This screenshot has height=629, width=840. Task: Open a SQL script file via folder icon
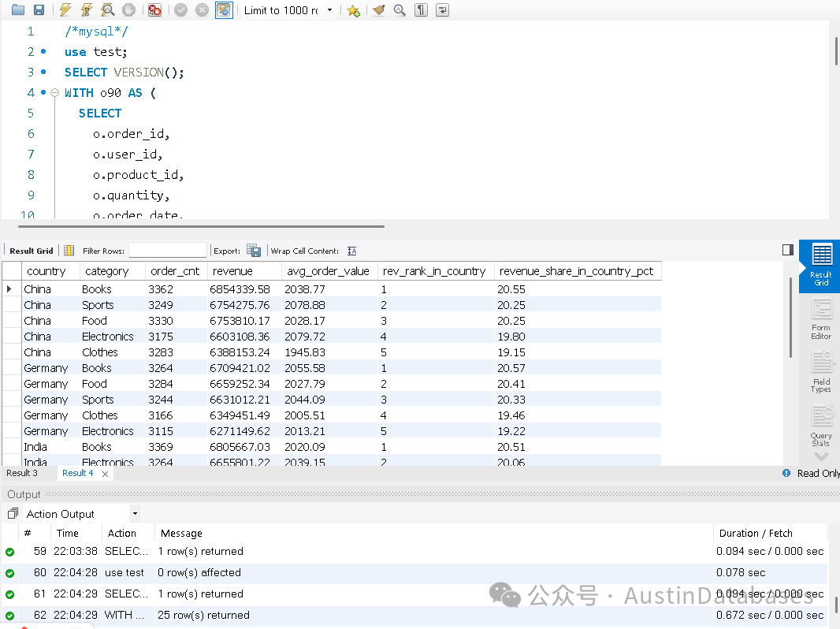(x=17, y=9)
